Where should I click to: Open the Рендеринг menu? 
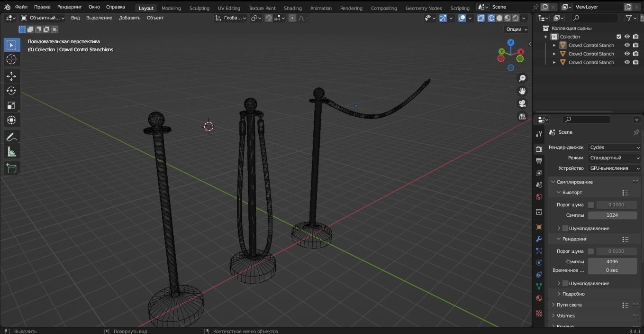point(69,7)
